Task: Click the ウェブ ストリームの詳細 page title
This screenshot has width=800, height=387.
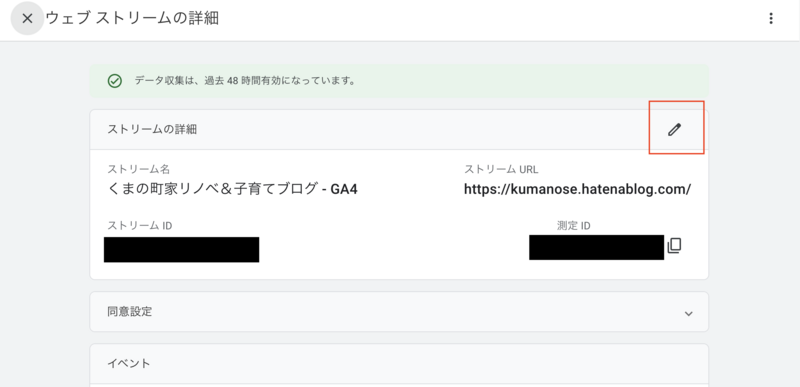Action: [132, 19]
